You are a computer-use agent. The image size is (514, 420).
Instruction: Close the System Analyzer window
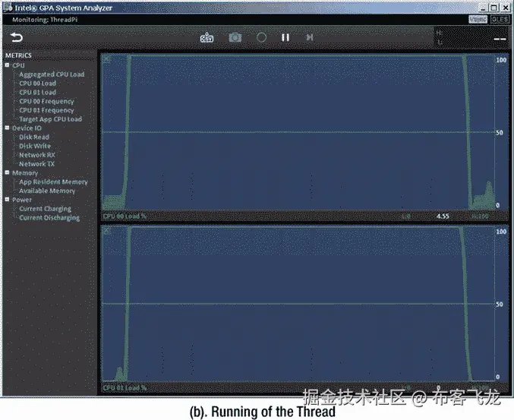click(505, 8)
